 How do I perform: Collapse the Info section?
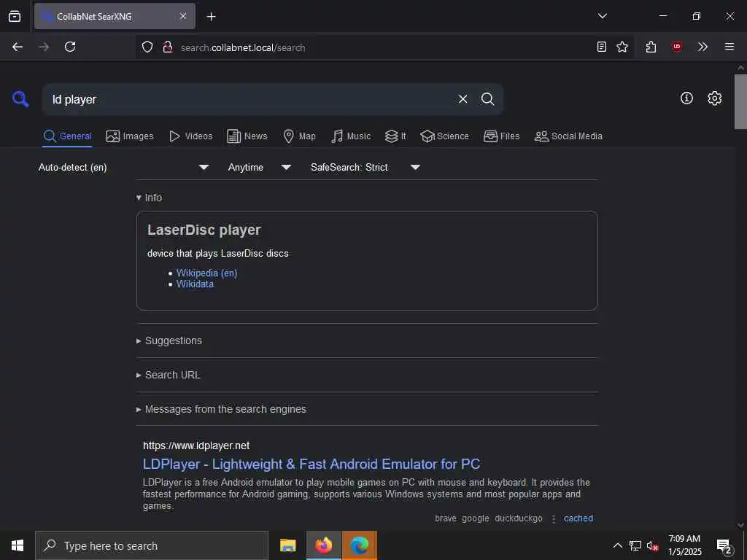[x=149, y=198]
